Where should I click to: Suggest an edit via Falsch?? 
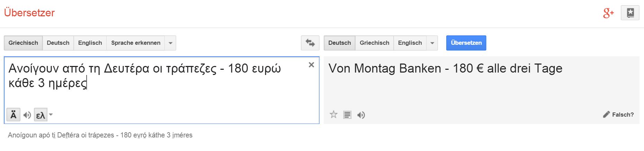618,115
